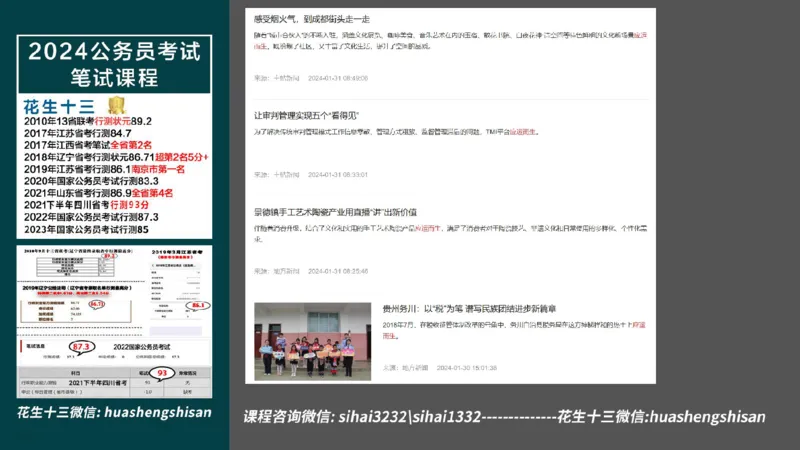The height and width of the screenshot is (450, 800).
Task: Click the timestamp 2024-01-31 08:25:46
Action: click(x=338, y=271)
